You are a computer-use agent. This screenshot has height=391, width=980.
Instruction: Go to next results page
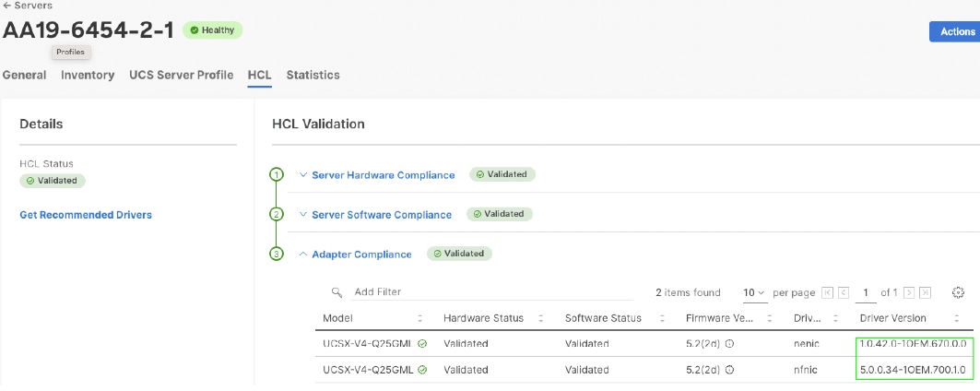(x=909, y=292)
